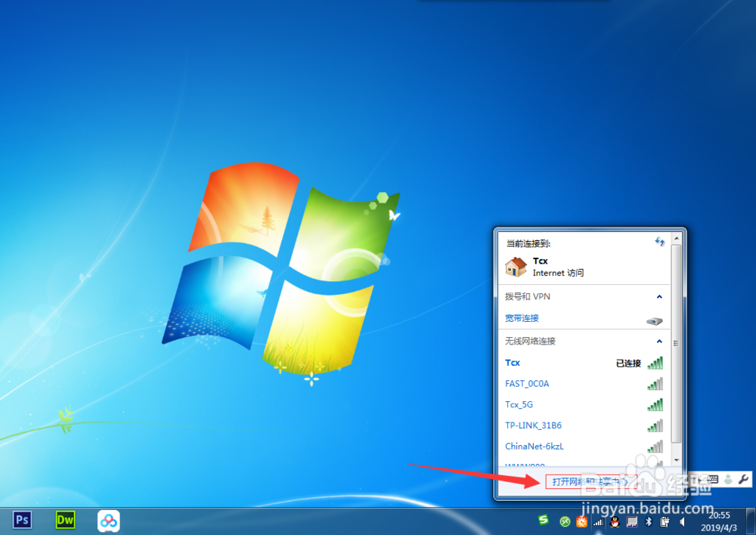The width and height of the screenshot is (756, 535).
Task: Select the ChinaNet-6kzL wireless network
Action: 584,447
